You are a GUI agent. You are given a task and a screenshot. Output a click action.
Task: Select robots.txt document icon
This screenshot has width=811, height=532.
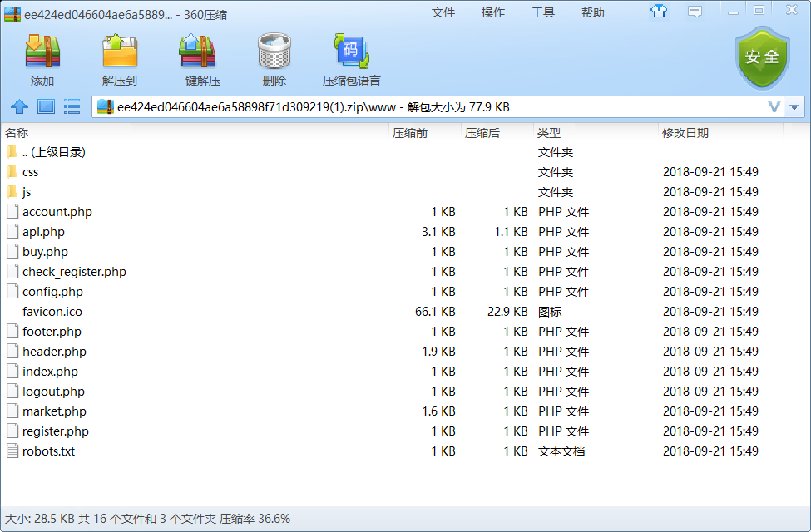pyautogui.click(x=12, y=451)
